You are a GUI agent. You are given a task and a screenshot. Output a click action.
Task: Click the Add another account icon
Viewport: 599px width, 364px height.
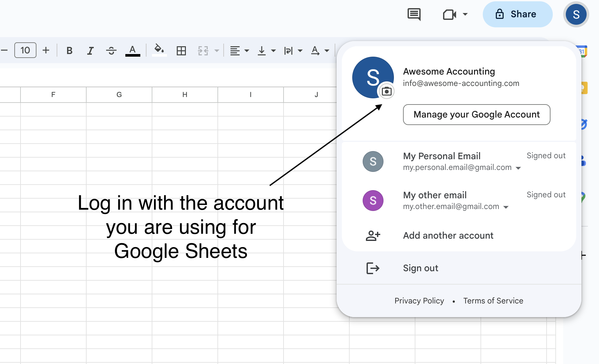373,235
